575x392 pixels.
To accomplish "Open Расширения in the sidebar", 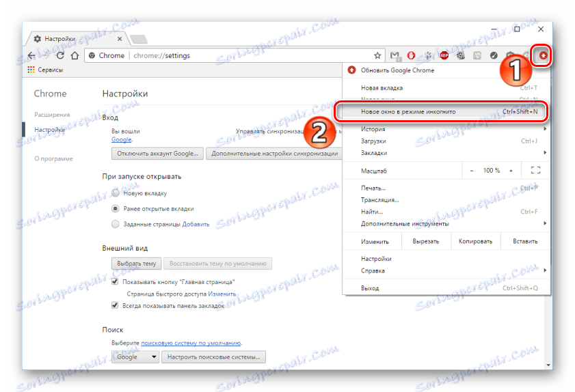I will coord(52,115).
